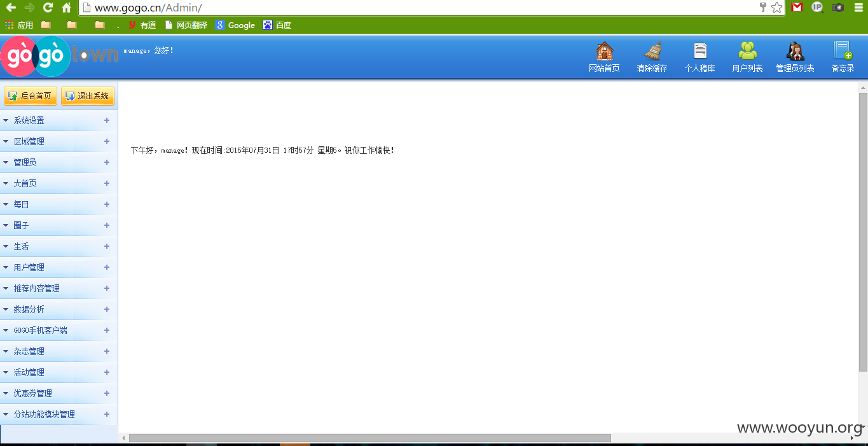
Task: Open the Gmail extension icon
Action: click(x=797, y=8)
